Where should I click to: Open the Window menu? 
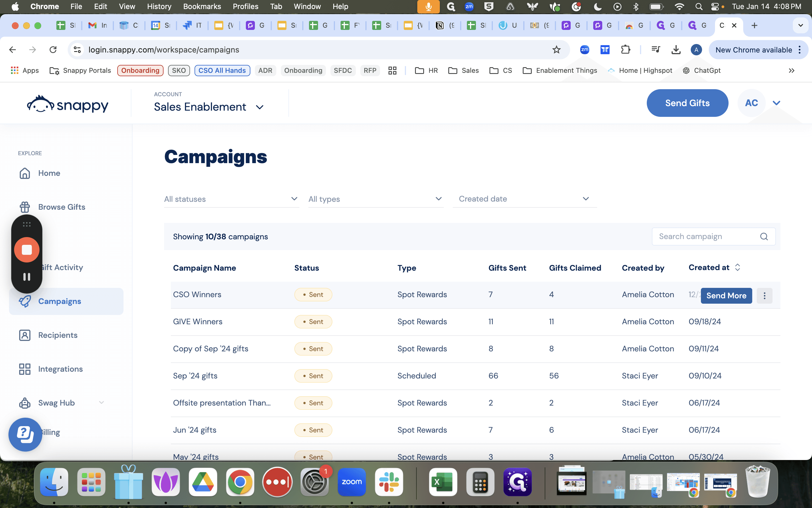(307, 6)
